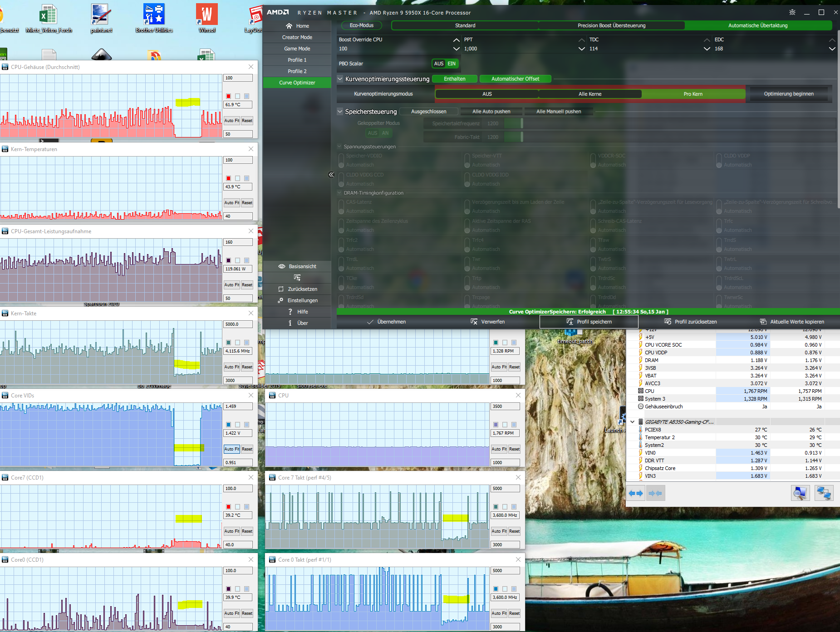
Task: Close the Core 7 Takt graph window
Action: (518, 477)
